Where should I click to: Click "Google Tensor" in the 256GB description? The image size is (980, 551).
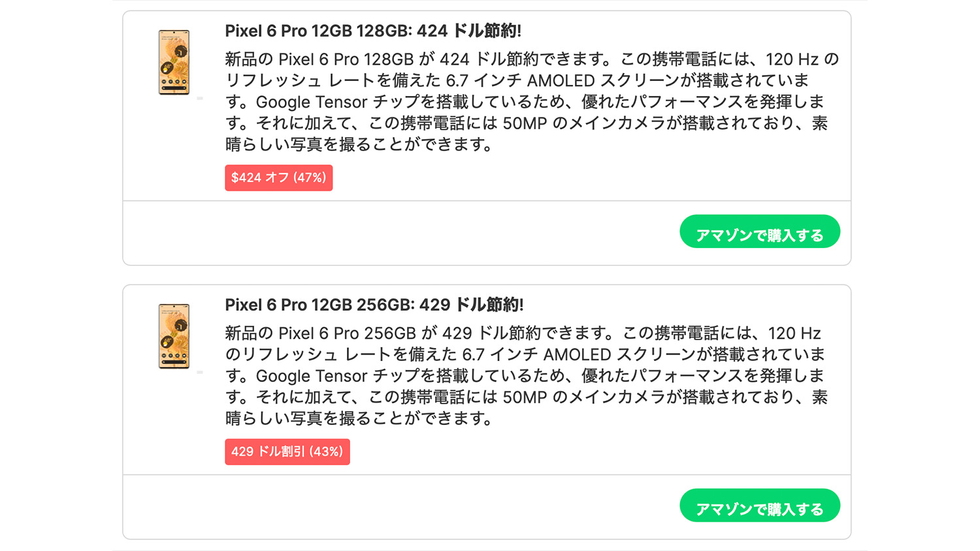coord(311,377)
